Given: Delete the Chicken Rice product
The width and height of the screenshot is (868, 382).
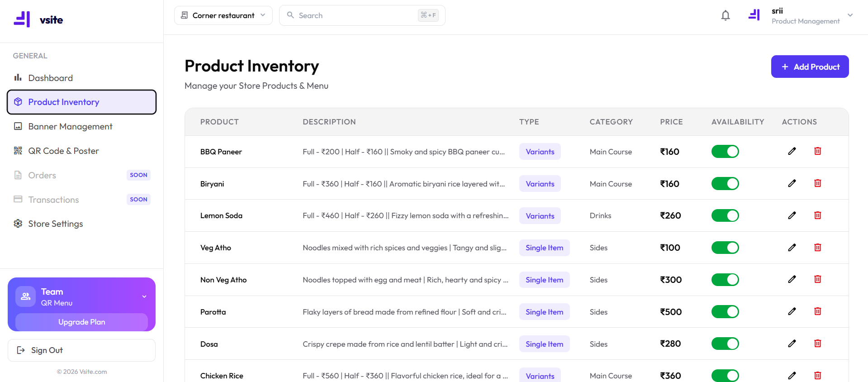Looking at the screenshot, I should [x=818, y=376].
